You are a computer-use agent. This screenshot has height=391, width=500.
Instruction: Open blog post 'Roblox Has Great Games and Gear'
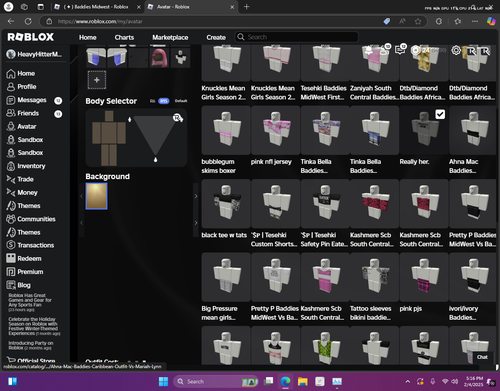[30, 302]
